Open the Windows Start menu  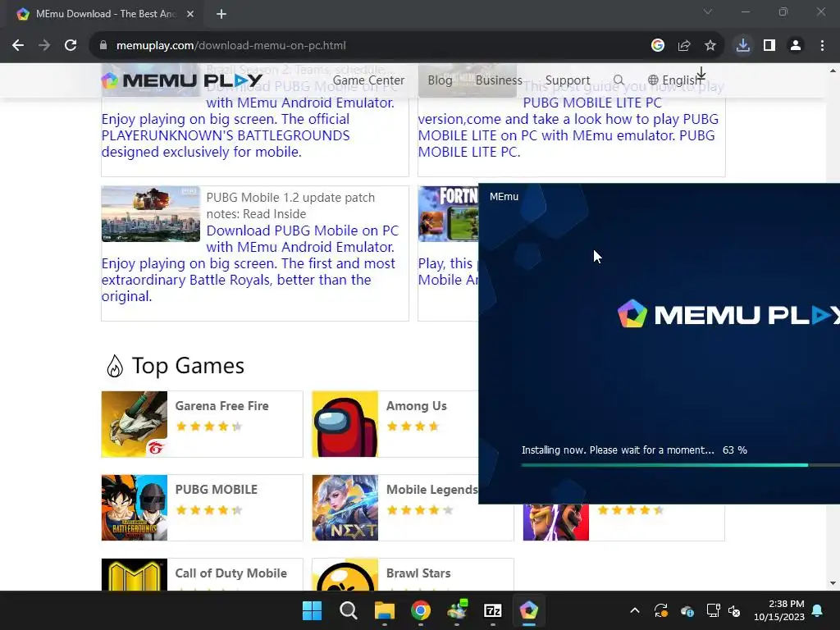coord(312,610)
